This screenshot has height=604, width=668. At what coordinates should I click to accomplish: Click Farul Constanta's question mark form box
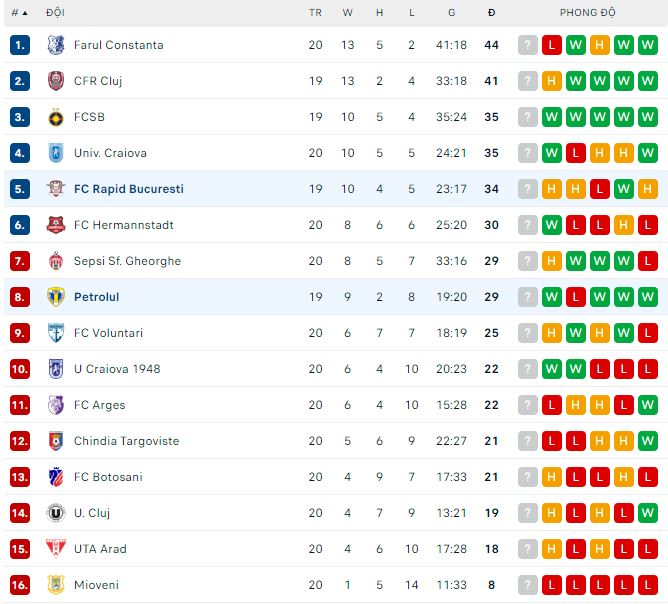[x=528, y=45]
